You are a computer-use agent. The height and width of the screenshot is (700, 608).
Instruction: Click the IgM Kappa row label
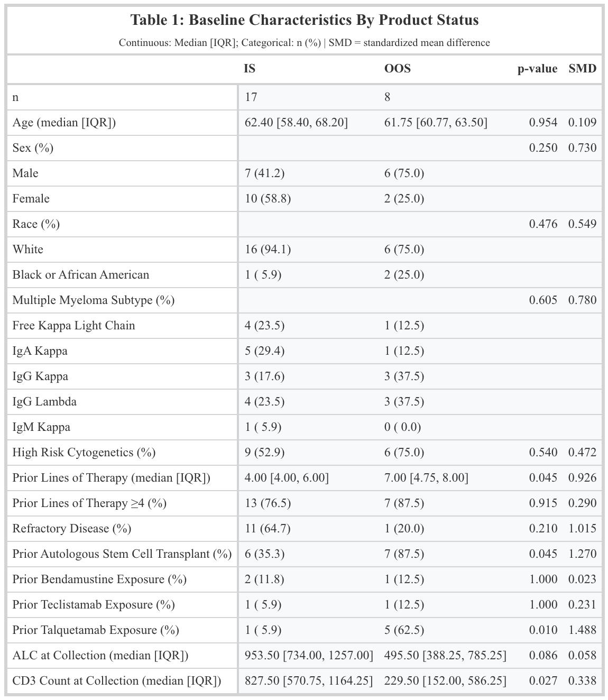click(x=41, y=427)
